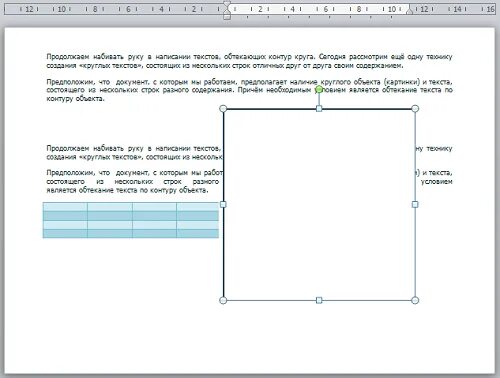Click the first-line indent marker on ruler

point(227,5)
